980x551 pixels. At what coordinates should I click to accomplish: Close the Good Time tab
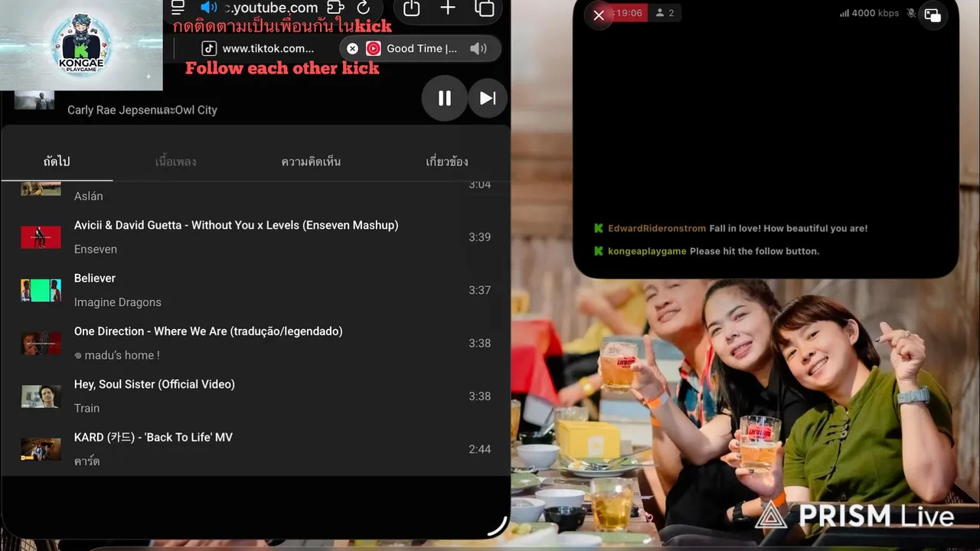[352, 48]
